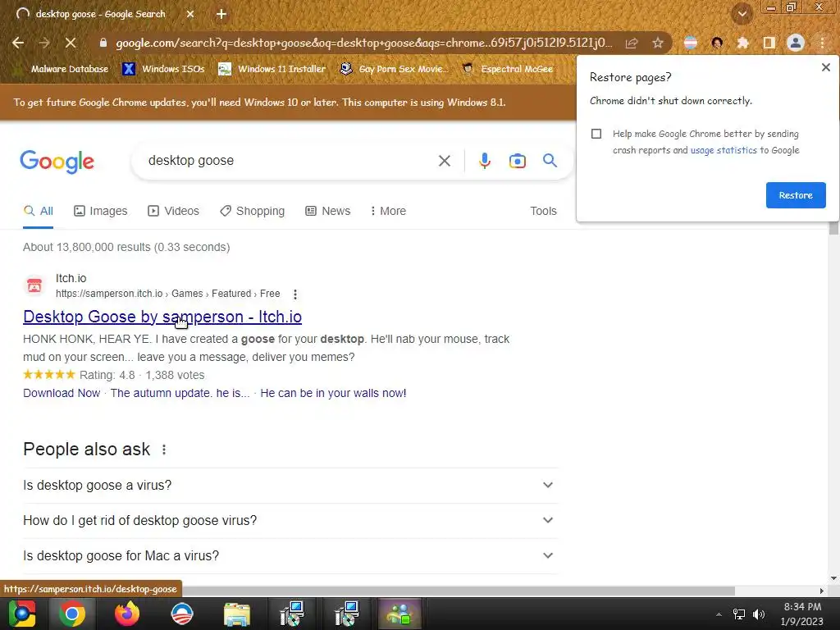Open the Itch.io result options menu
The image size is (840, 630).
295,294
